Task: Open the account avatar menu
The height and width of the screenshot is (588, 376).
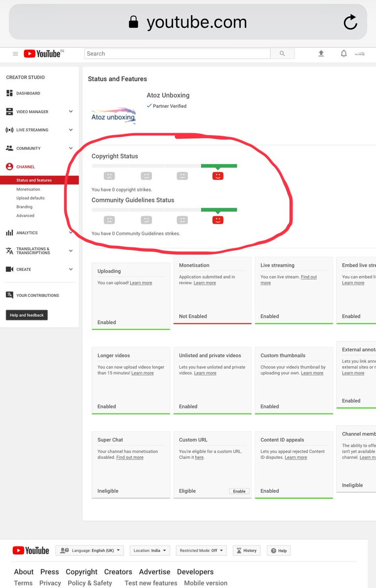Action: click(x=360, y=54)
